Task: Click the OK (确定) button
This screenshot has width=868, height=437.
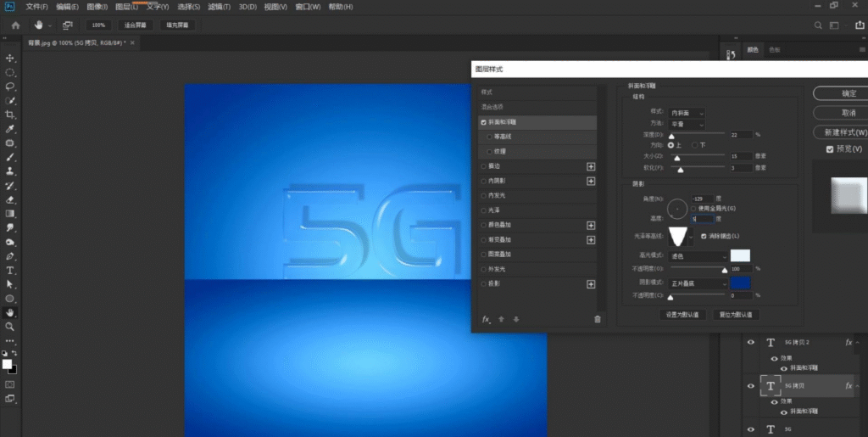Action: coord(843,93)
